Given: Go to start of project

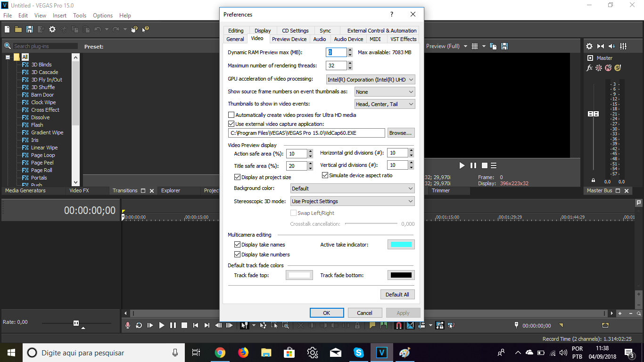Looking at the screenshot, I should [x=196, y=325].
